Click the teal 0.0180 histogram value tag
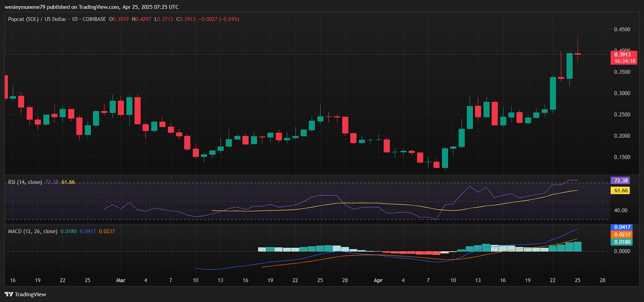 621,242
